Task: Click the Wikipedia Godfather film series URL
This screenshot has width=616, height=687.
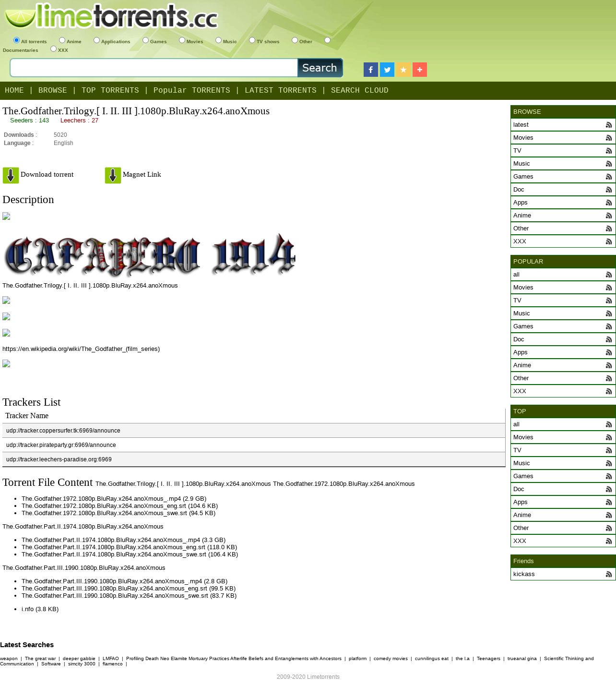Action: click(x=81, y=349)
